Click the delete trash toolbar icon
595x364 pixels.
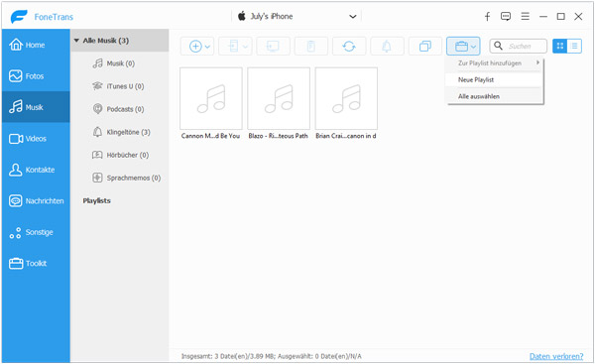[311, 47]
